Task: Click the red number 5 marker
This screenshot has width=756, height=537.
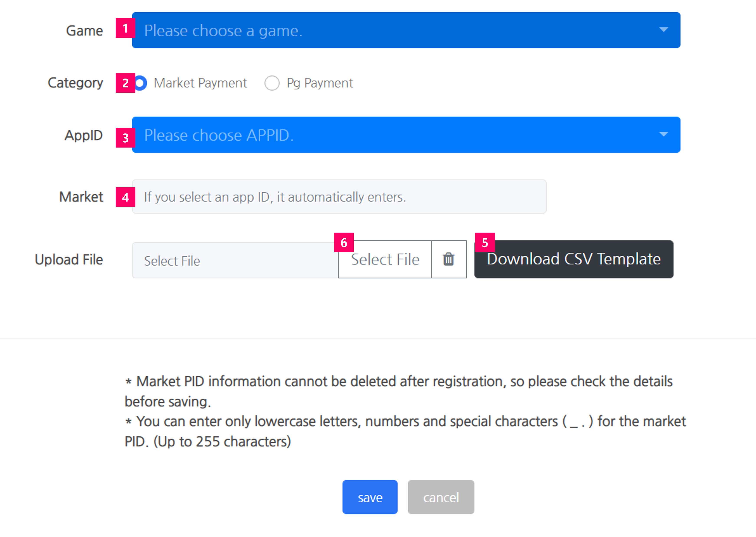Action: pyautogui.click(x=485, y=242)
